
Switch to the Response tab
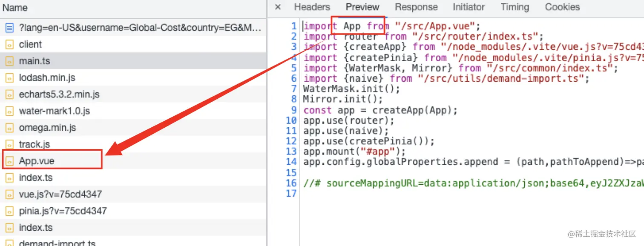[x=416, y=7]
